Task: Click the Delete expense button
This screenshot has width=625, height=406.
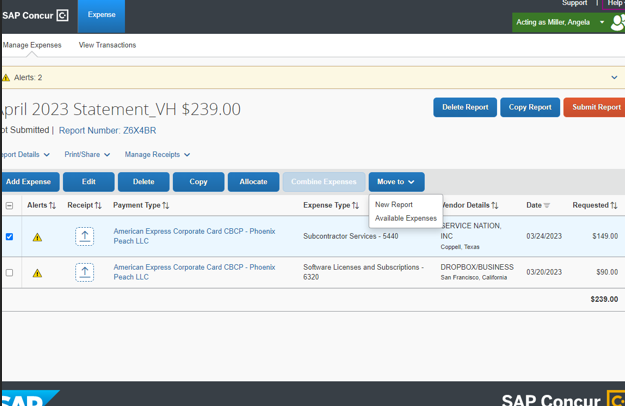Action: click(143, 182)
